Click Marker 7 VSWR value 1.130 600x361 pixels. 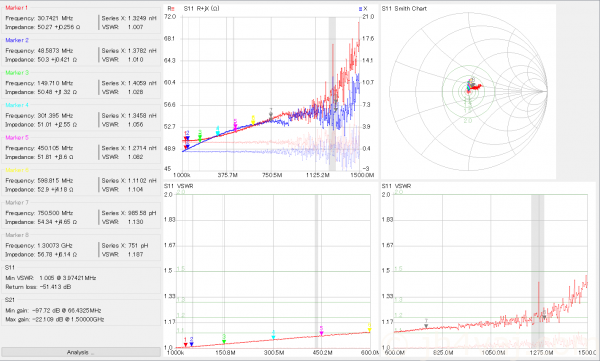[x=135, y=222]
